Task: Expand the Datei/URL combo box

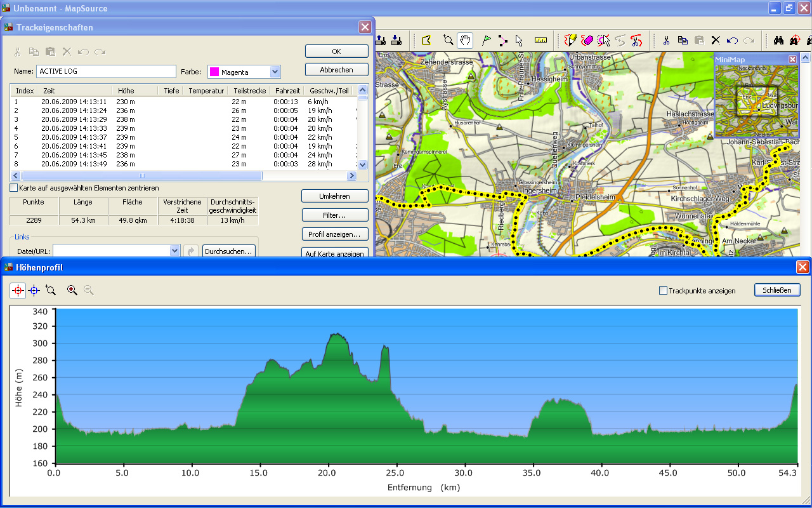Action: click(175, 251)
